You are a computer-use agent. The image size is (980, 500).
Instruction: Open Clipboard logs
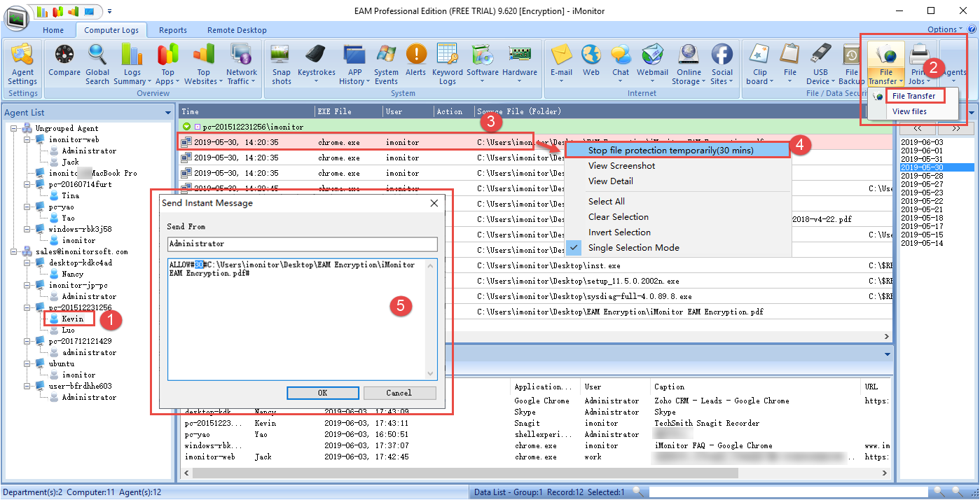(760, 64)
